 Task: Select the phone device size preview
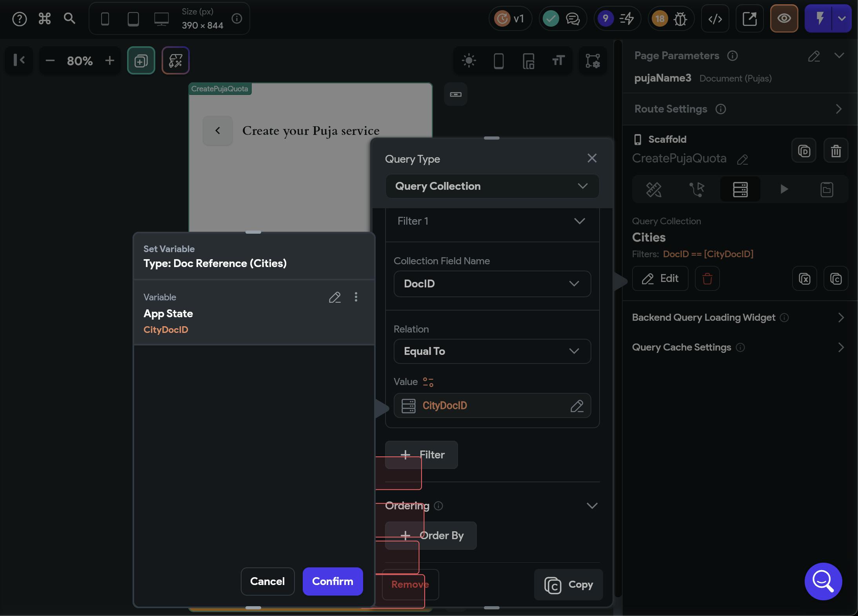coord(105,18)
